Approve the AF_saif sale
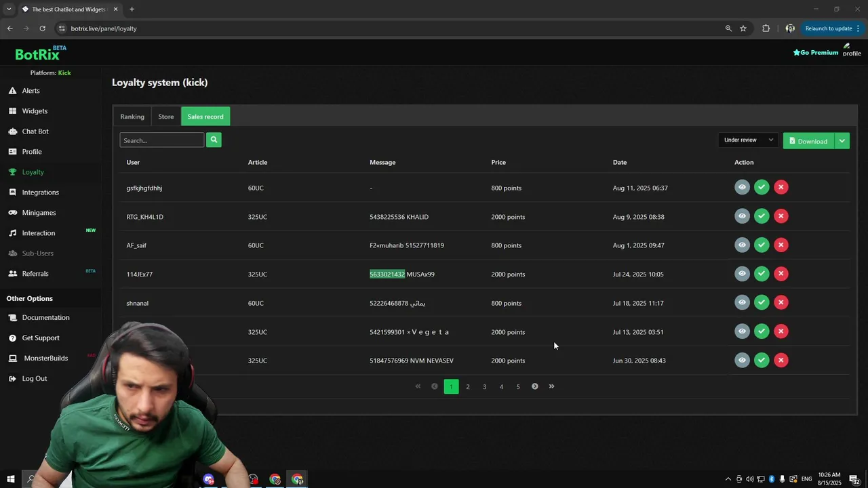Screen dimensions: 868x488 [x=762, y=245]
